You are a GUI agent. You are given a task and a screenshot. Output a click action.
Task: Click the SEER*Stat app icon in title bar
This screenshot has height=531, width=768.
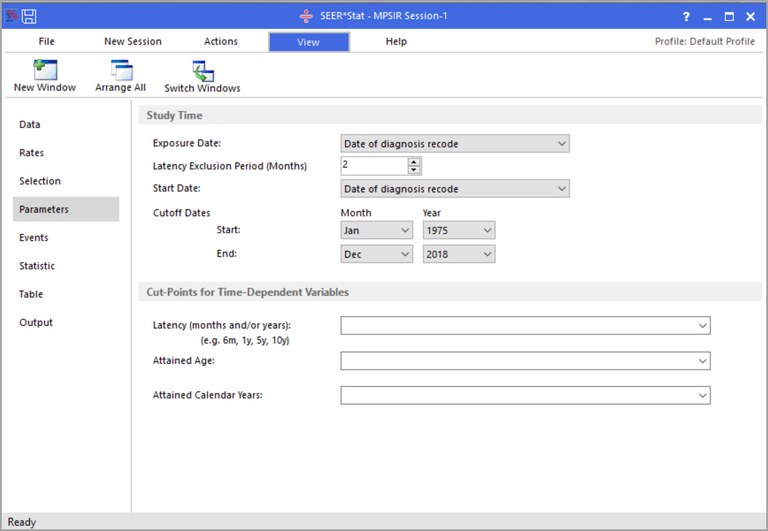[11, 16]
